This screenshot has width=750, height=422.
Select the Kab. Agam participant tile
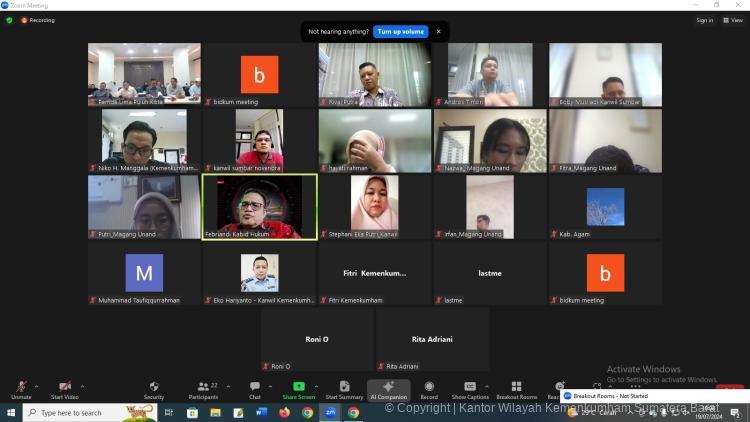605,207
